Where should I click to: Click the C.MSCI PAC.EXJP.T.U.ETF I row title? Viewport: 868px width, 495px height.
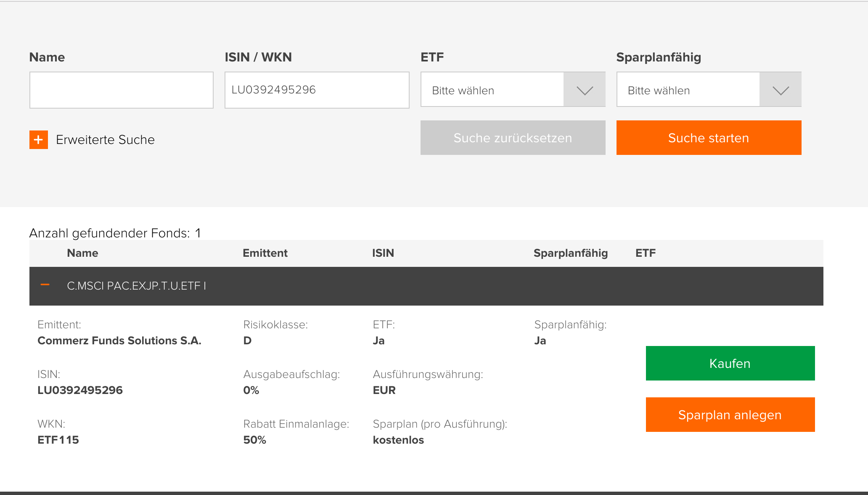(x=136, y=286)
